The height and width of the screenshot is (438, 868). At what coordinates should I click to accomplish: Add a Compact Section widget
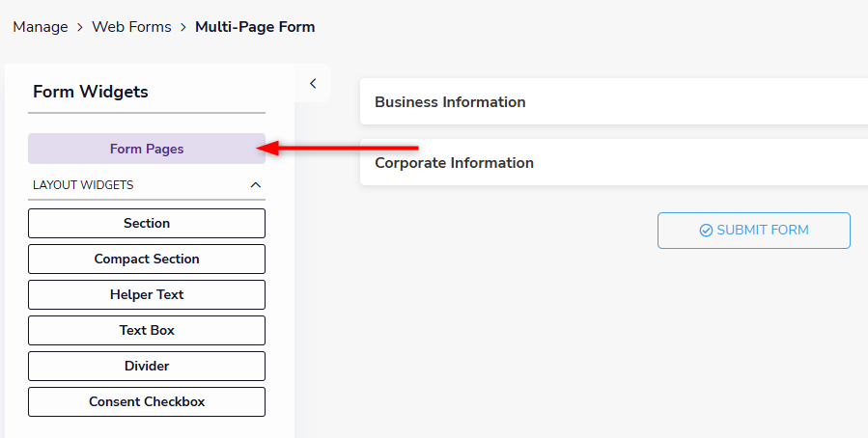point(147,259)
